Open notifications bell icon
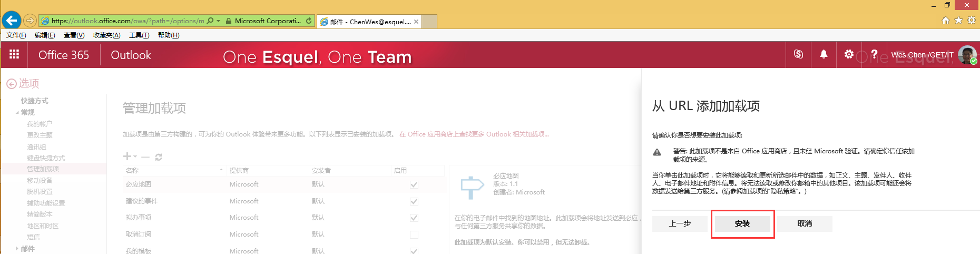 pyautogui.click(x=824, y=54)
